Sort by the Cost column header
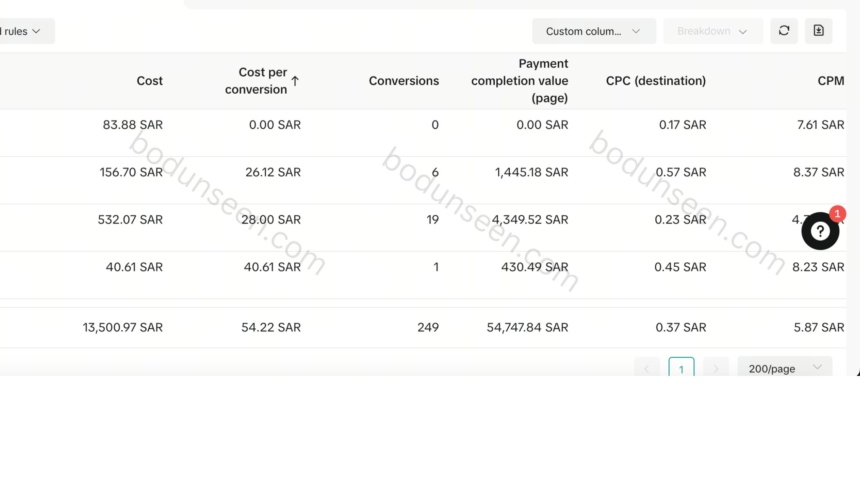 (x=150, y=81)
